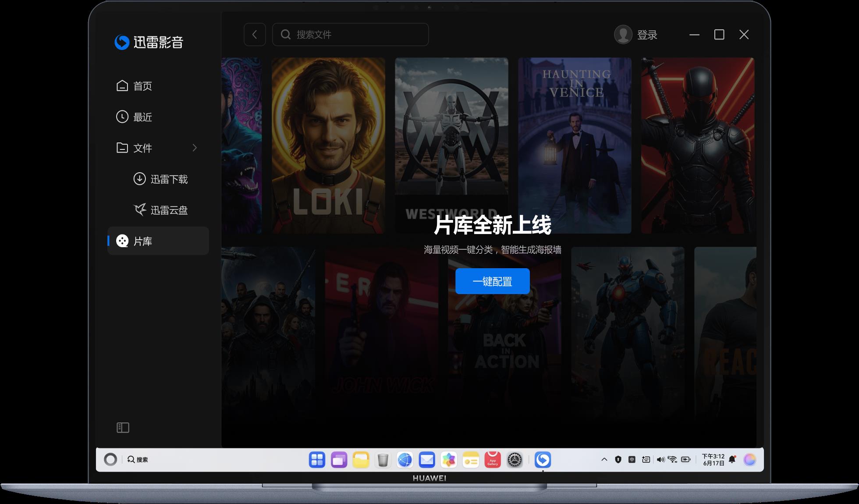Open the notification bell icon
This screenshot has height=504, width=859.
(x=732, y=459)
